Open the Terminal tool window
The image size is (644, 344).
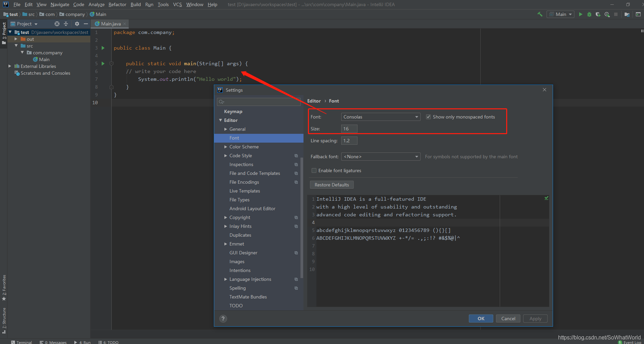coord(21,342)
